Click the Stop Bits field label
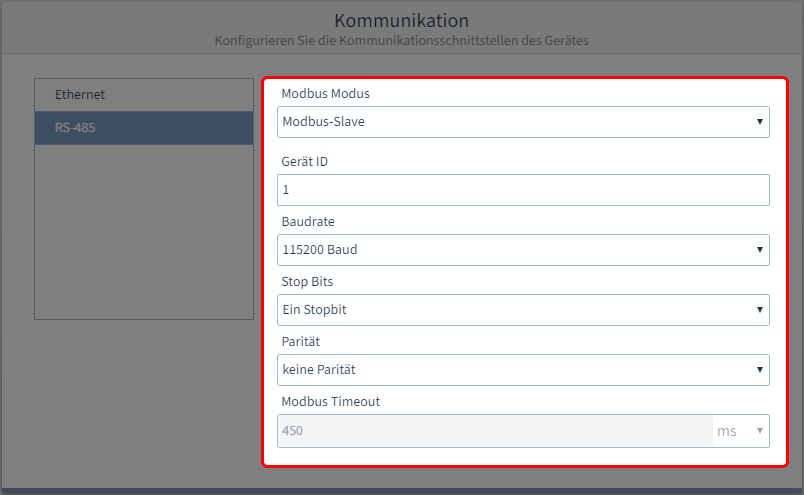This screenshot has width=804, height=495. (x=307, y=282)
